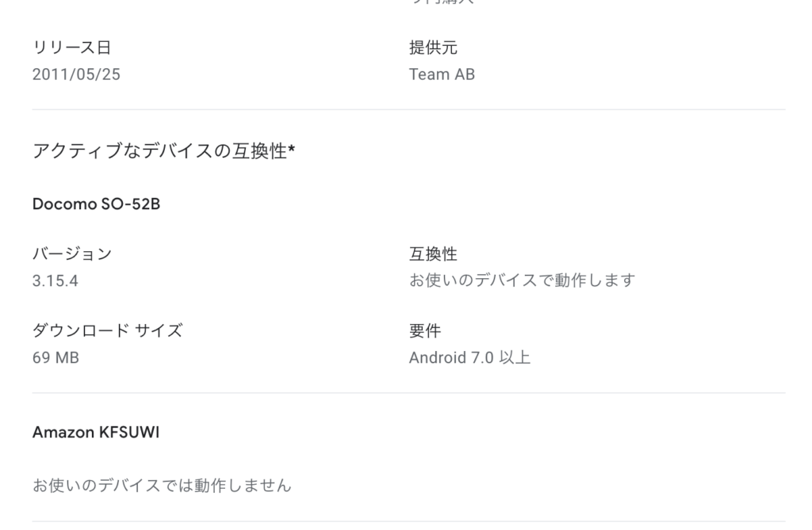The width and height of the screenshot is (812, 530).
Task: Click the ダウンロード サイズ label
Action: [107, 330]
